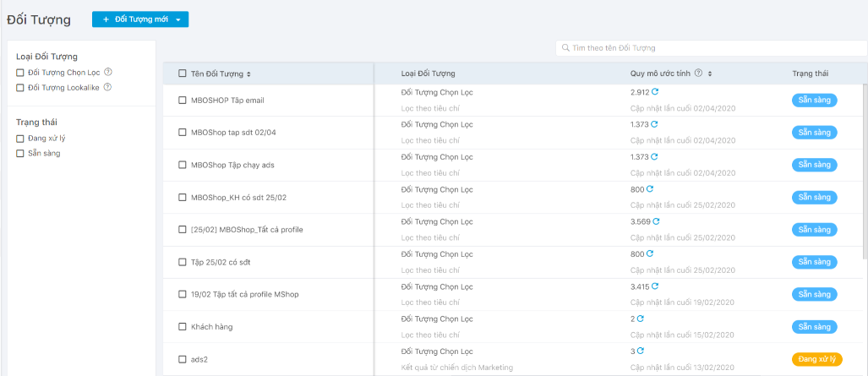This screenshot has width=868, height=376.
Task: Refresh estimated size for [25/02] MBOShop_Tất cả profile
Action: [656, 221]
